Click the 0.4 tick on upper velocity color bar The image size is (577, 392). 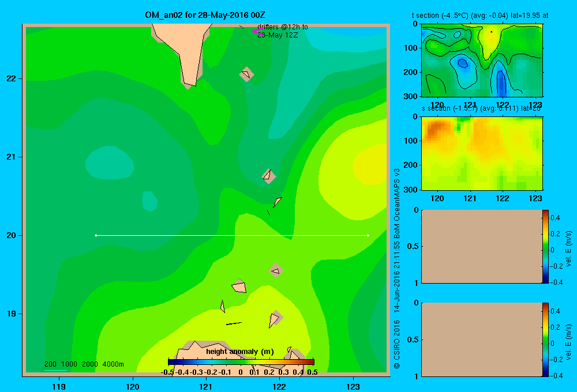[x=555, y=218]
